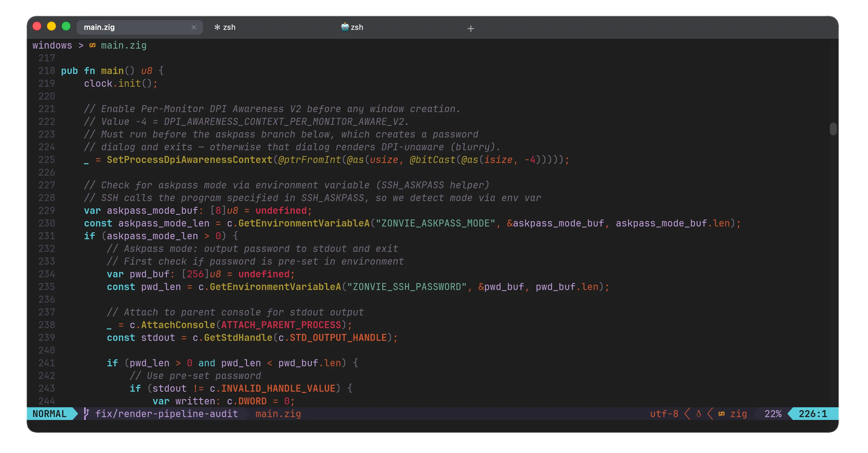The image size is (868, 453).
Task: Open the first zsh tab with asterisk icon
Action: pos(225,27)
